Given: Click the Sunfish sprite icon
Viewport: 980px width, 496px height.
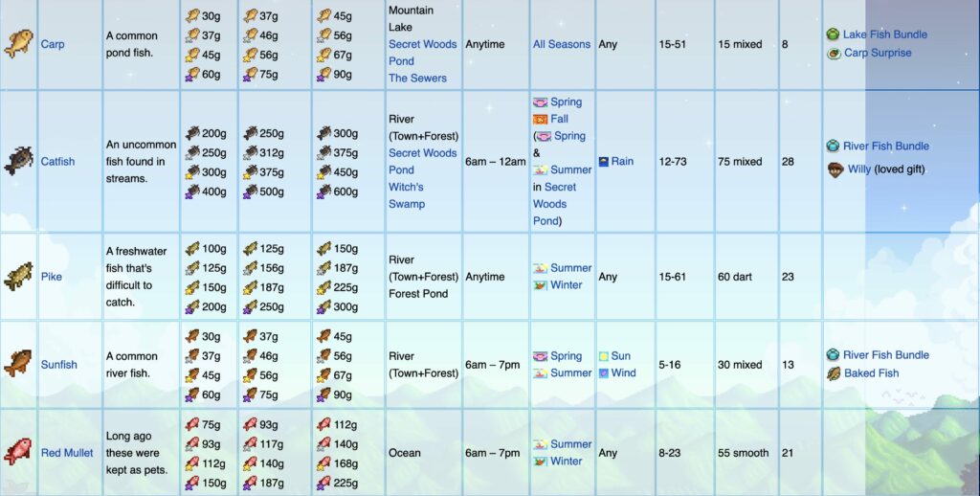Looking at the screenshot, I should (19, 364).
